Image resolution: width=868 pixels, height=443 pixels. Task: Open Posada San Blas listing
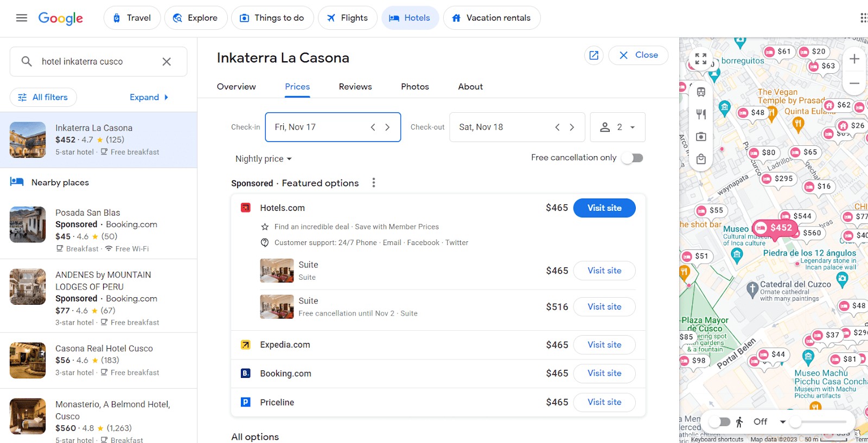tap(98, 230)
